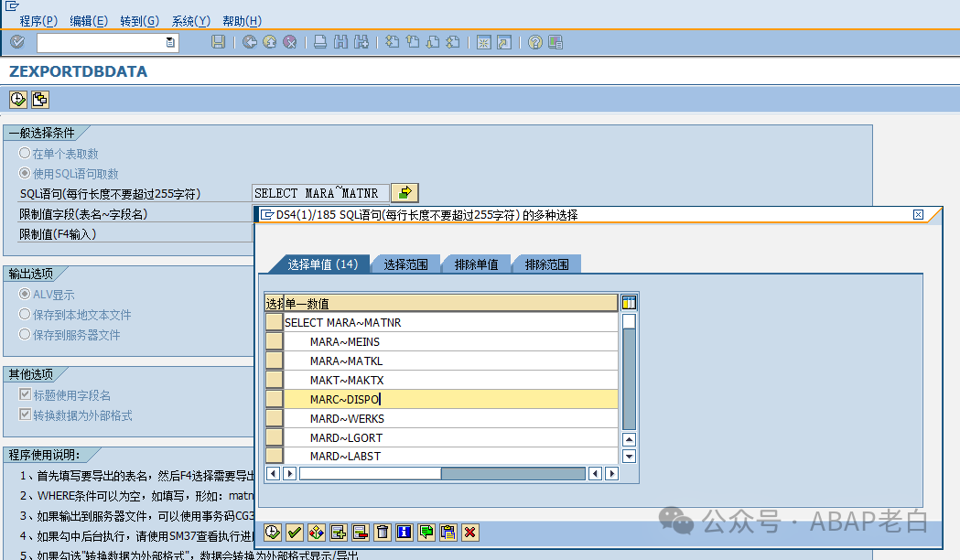
Task: Open command field history dropdown
Action: (171, 42)
